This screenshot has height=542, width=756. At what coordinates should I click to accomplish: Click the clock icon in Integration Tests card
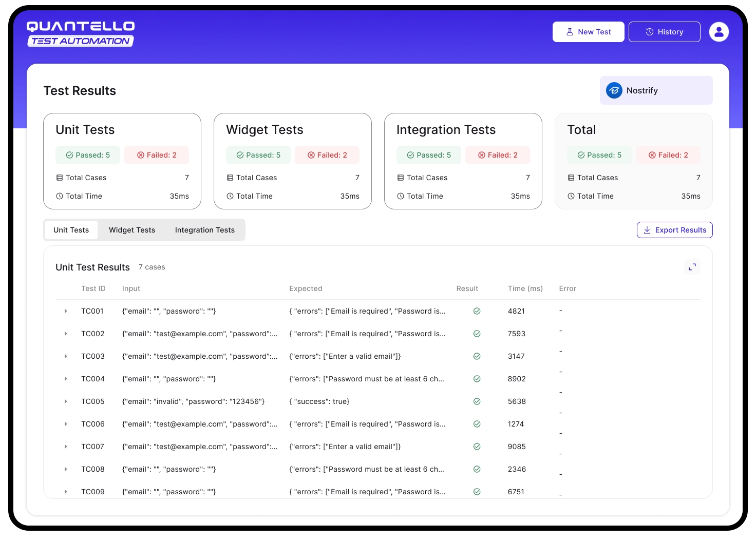click(x=401, y=196)
